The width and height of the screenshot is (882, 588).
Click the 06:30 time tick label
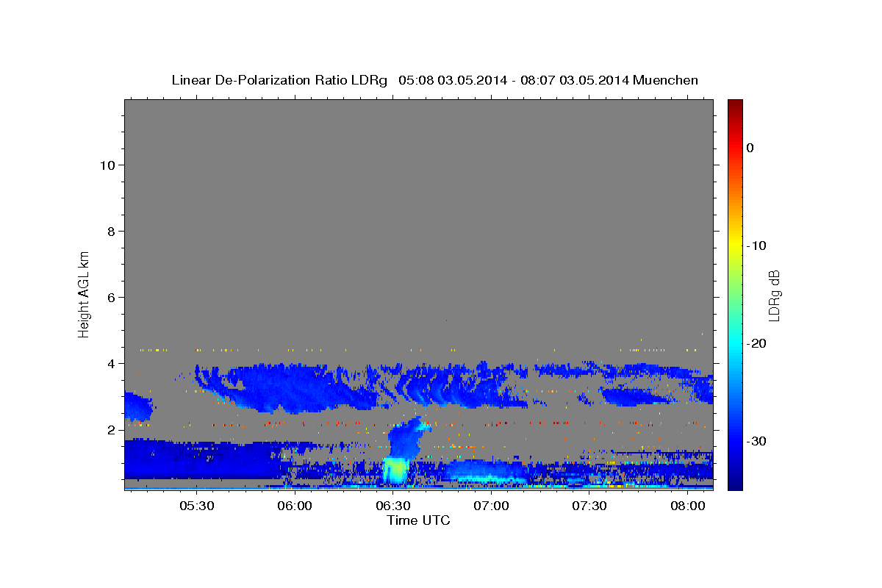click(393, 506)
